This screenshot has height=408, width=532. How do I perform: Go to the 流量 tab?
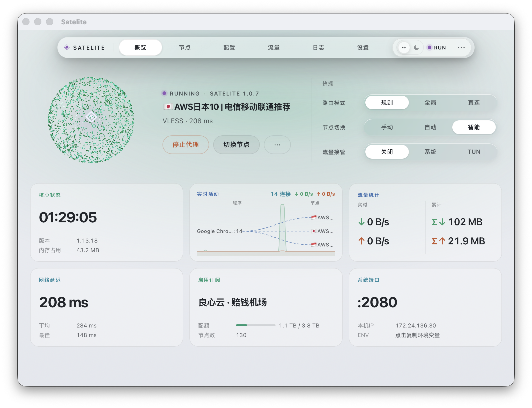coord(274,48)
